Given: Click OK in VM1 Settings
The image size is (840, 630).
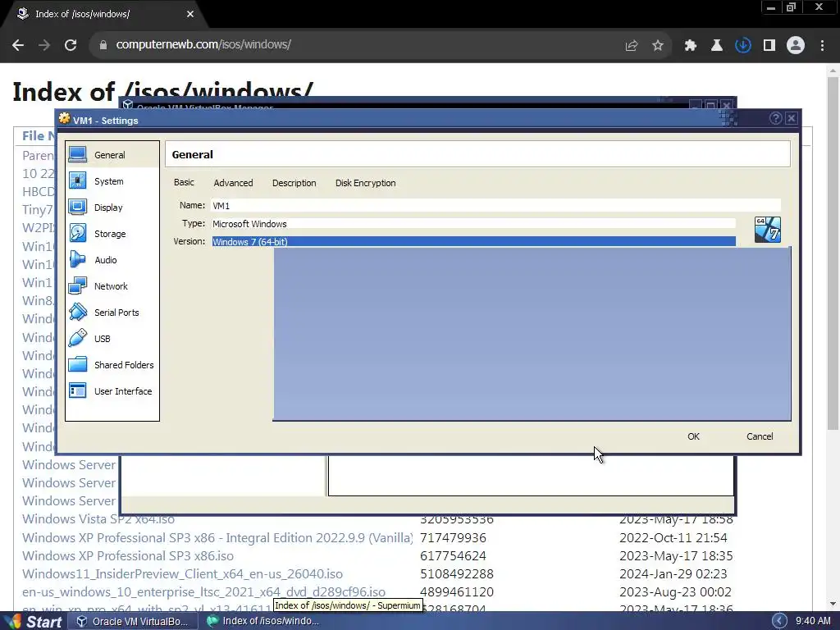Looking at the screenshot, I should tap(693, 436).
